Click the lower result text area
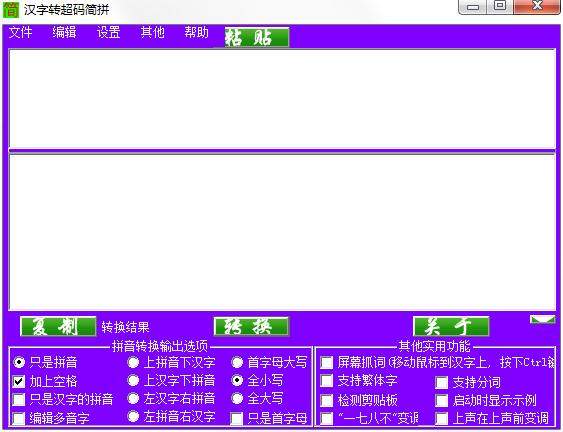 [282, 232]
